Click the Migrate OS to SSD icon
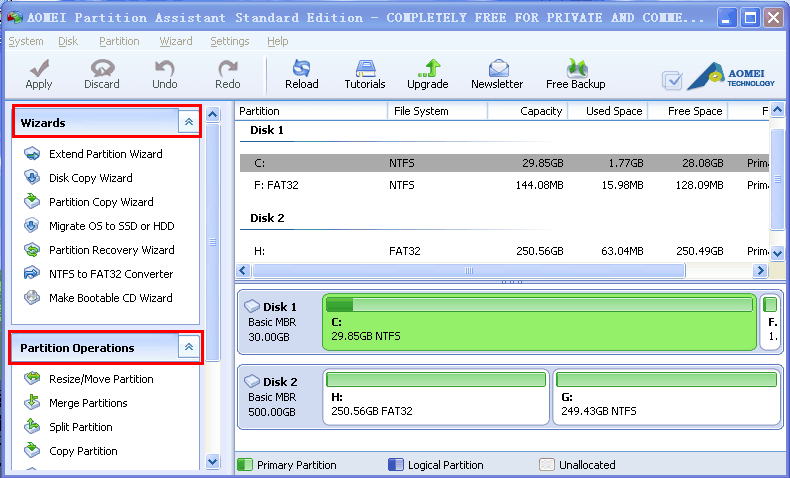The height and width of the screenshot is (478, 790). 32,226
